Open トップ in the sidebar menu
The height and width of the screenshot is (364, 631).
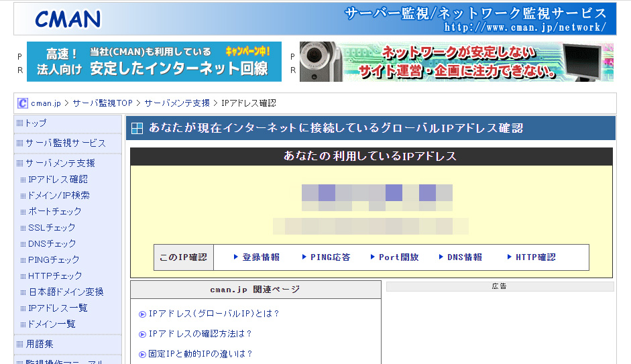click(x=36, y=123)
